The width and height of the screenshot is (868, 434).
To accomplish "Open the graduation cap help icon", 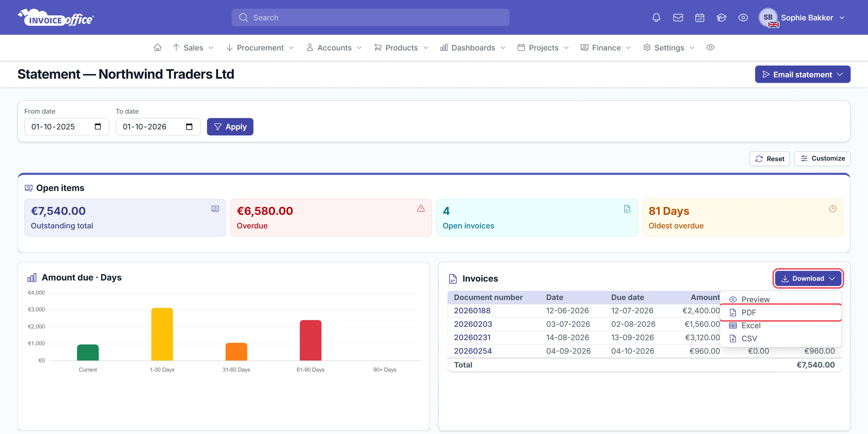I will tap(722, 18).
